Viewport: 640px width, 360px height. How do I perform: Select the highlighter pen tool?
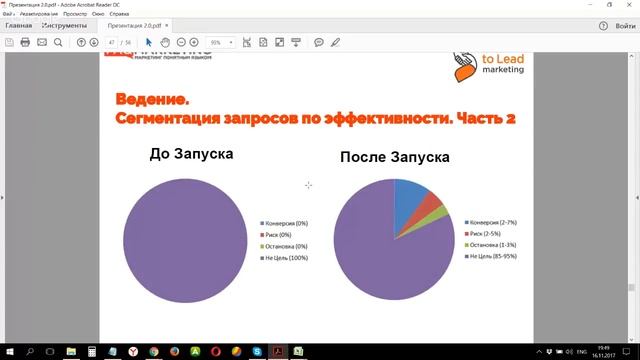point(335,42)
